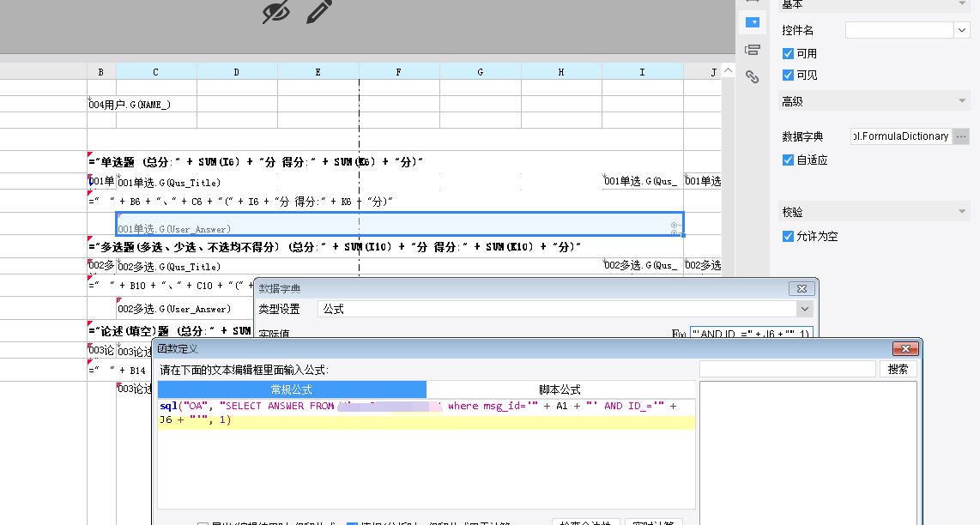Select cell 001单选.G(User_Answer)
Screen dimensions: 980x525
pyautogui.click(x=400, y=224)
